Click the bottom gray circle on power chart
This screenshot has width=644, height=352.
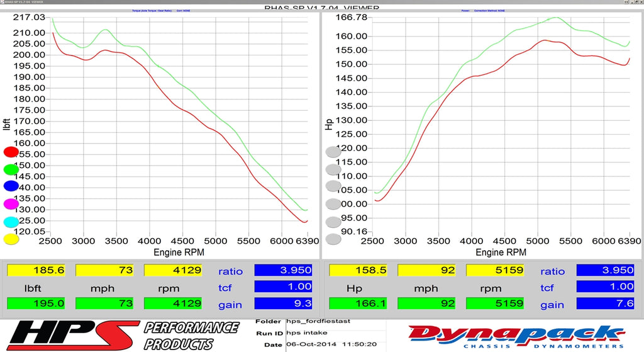click(333, 239)
